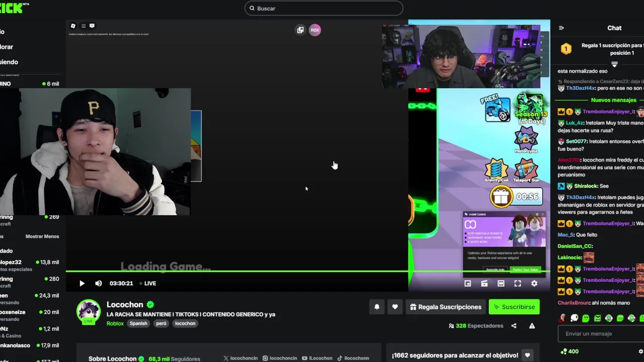Open the Roblox category link

[x=115, y=323]
